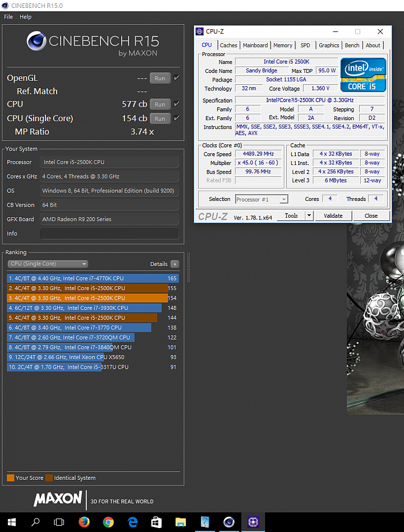Open the Windows Store taskbar icon

pyautogui.click(x=156, y=522)
